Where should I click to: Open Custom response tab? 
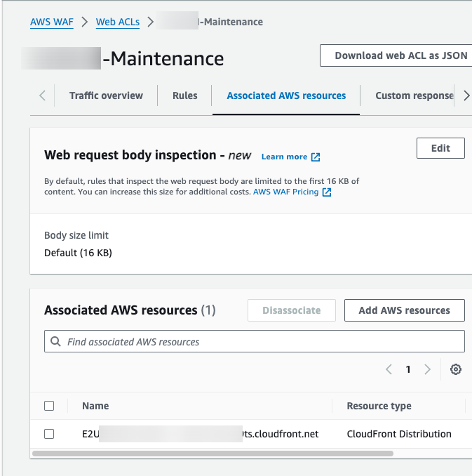pyautogui.click(x=414, y=95)
